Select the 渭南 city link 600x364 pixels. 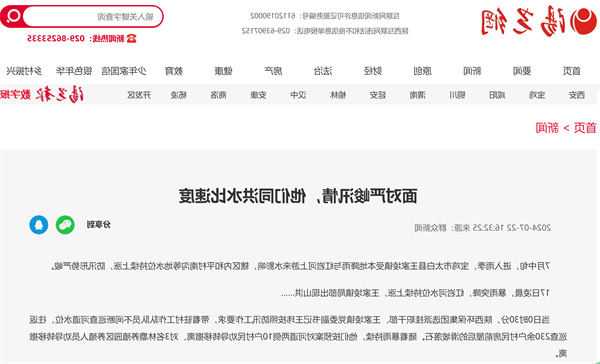417,95
